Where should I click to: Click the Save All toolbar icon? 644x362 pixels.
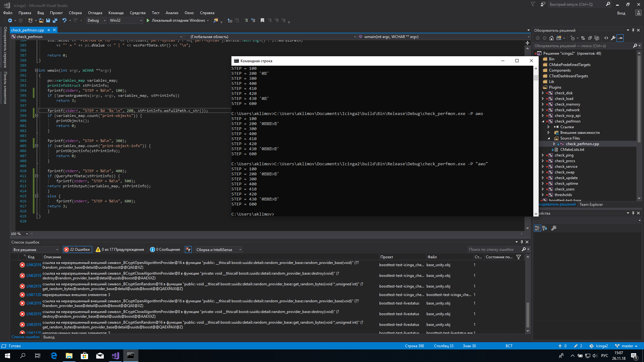click(55, 20)
